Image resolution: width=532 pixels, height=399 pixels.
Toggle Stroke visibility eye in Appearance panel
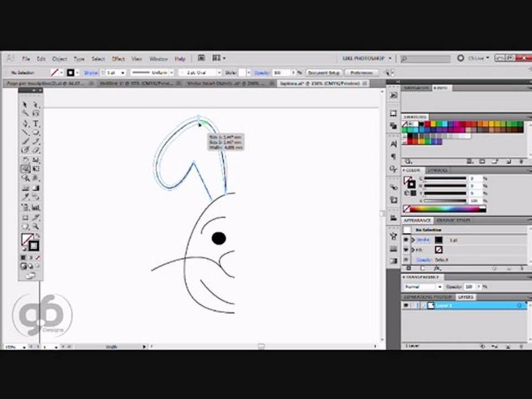coord(406,239)
